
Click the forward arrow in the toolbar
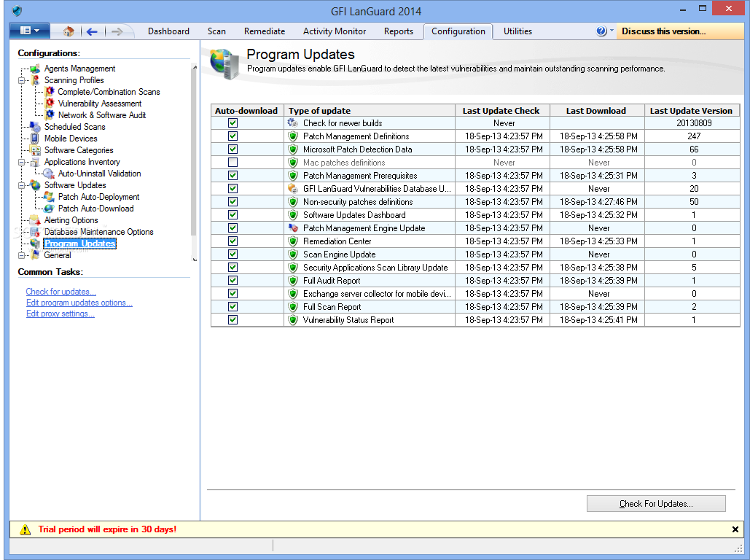click(117, 31)
